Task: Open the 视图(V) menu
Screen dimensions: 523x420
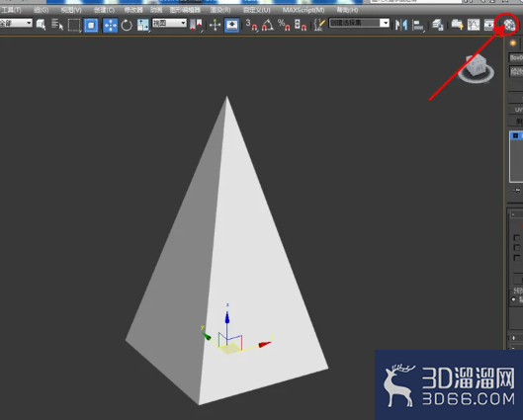Action: click(71, 10)
